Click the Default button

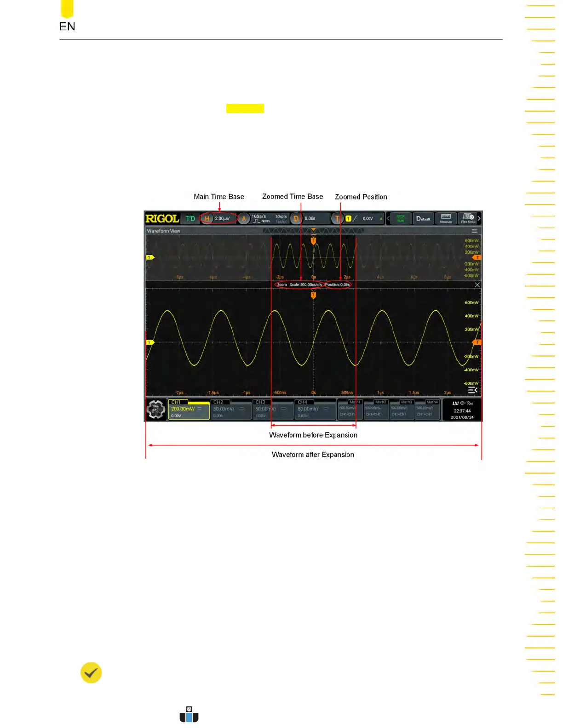(x=424, y=219)
